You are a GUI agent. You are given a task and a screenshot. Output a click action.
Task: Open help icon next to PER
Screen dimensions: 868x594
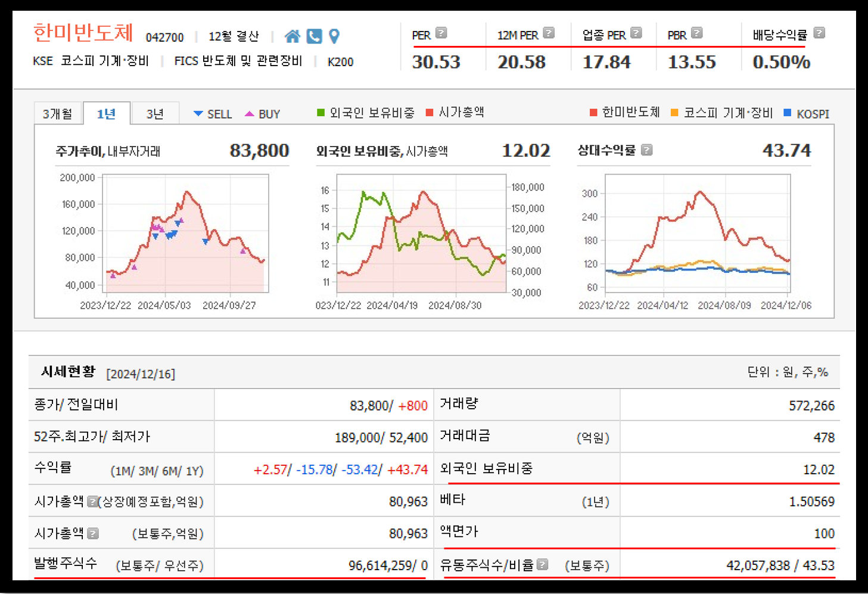(x=441, y=33)
